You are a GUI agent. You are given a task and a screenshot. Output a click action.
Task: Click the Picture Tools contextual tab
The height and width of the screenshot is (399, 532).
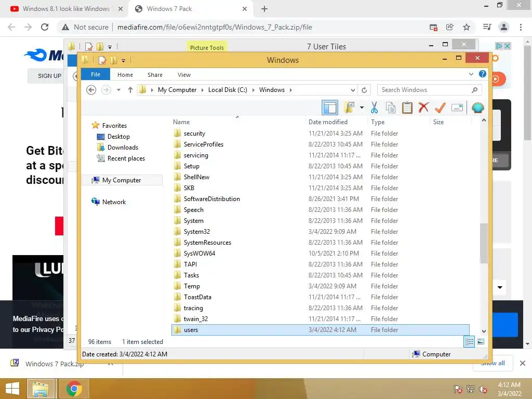207,47
